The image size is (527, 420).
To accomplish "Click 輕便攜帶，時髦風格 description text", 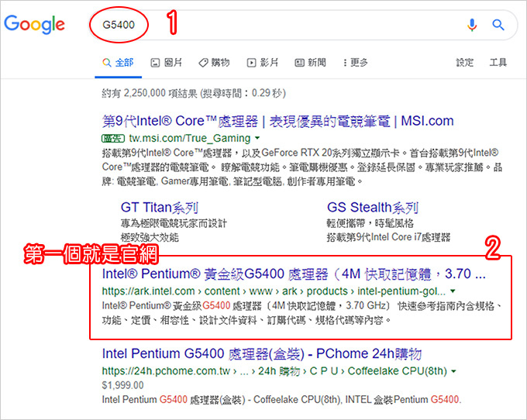I will [370, 223].
